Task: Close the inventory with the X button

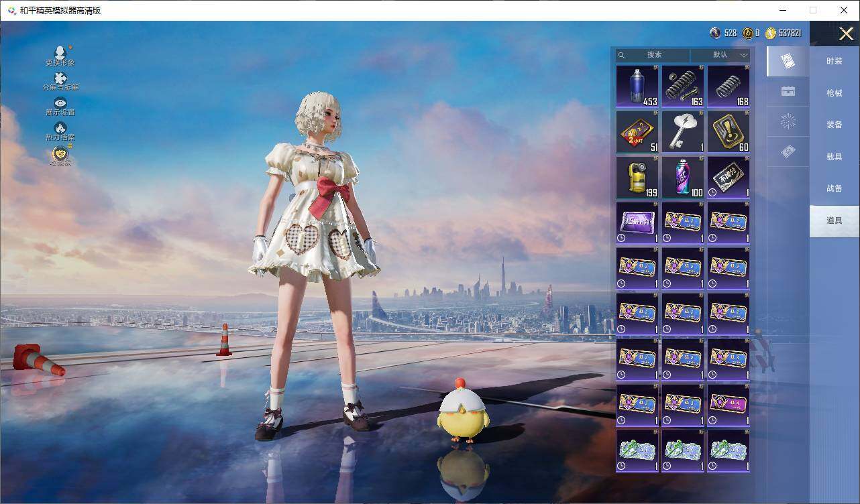Action: tap(846, 34)
